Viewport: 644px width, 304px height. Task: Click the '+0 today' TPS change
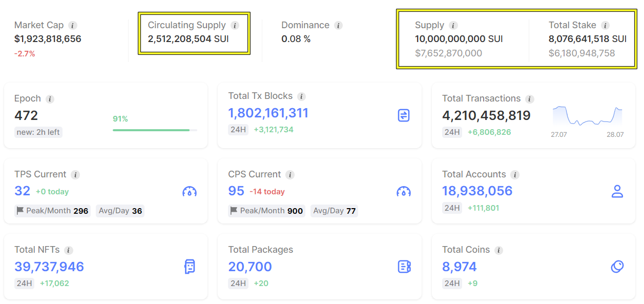(52, 192)
